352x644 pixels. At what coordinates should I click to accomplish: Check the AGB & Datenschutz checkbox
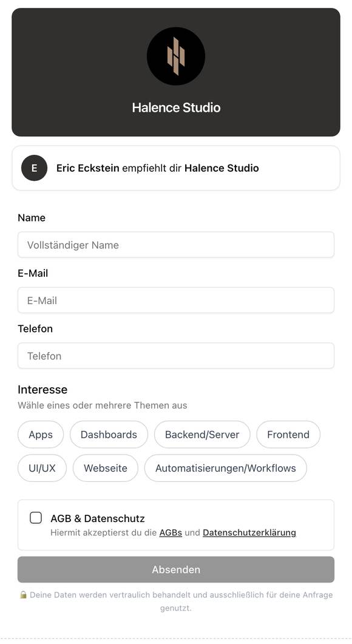point(36,518)
